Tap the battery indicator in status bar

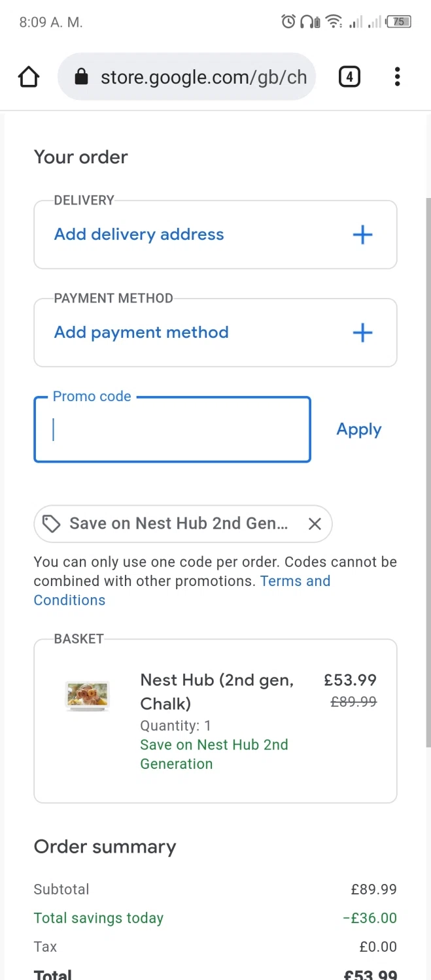click(x=398, y=22)
